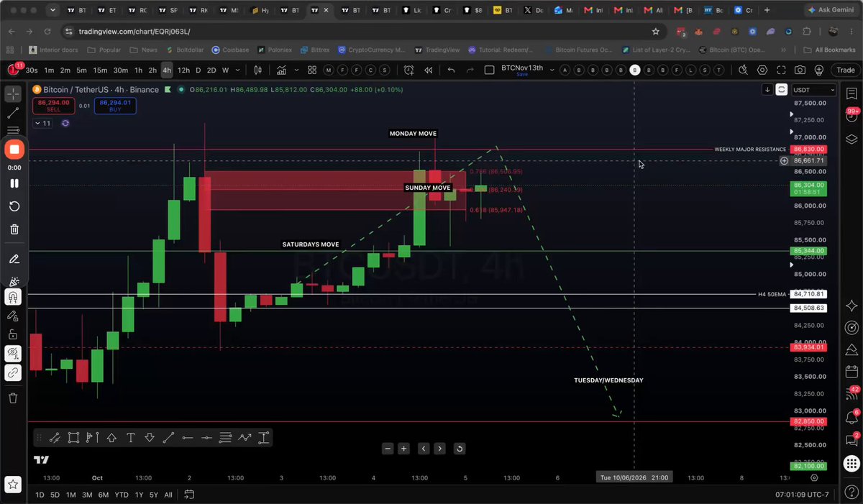Pause the screen recording
Screen dimensions: 863x504
coord(14,183)
